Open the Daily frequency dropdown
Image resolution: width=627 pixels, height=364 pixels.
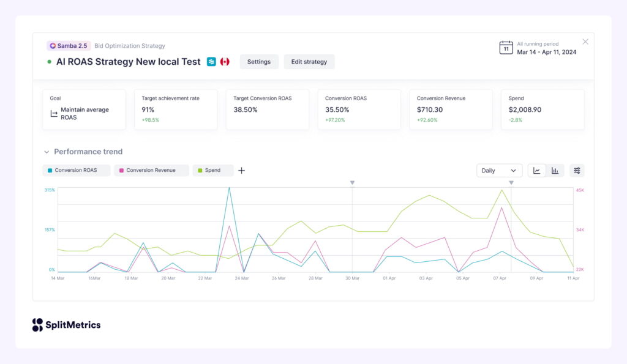click(x=500, y=170)
